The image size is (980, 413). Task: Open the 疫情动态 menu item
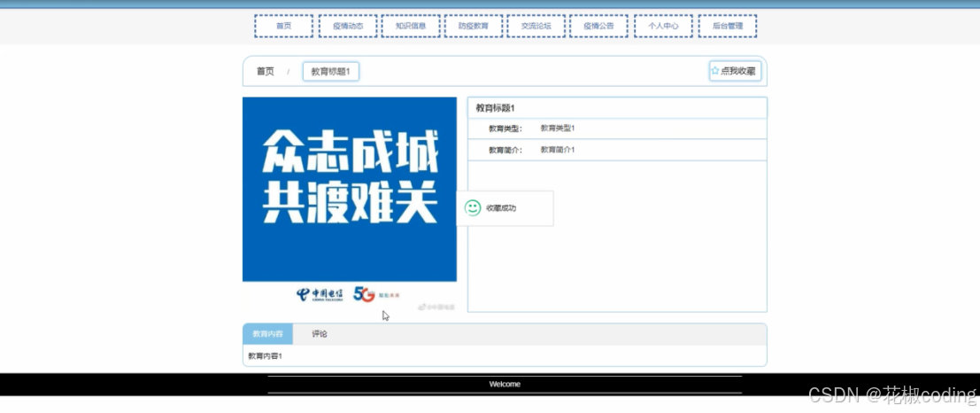point(348,27)
